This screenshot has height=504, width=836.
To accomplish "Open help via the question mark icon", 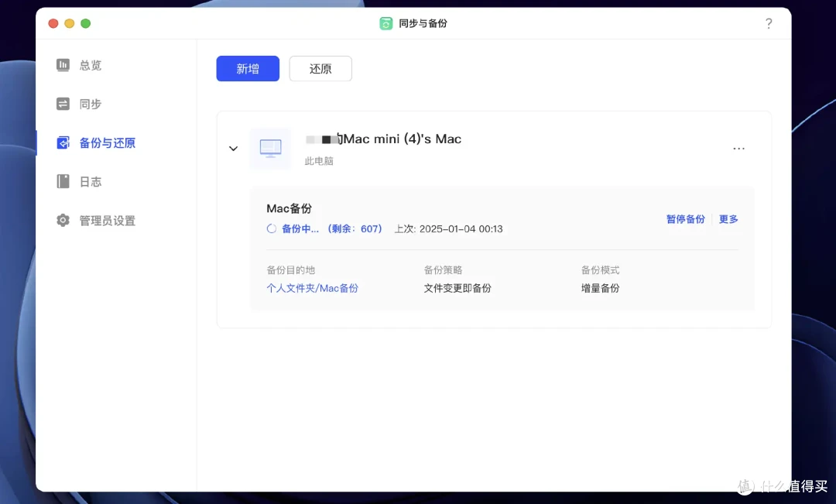I will tap(769, 23).
